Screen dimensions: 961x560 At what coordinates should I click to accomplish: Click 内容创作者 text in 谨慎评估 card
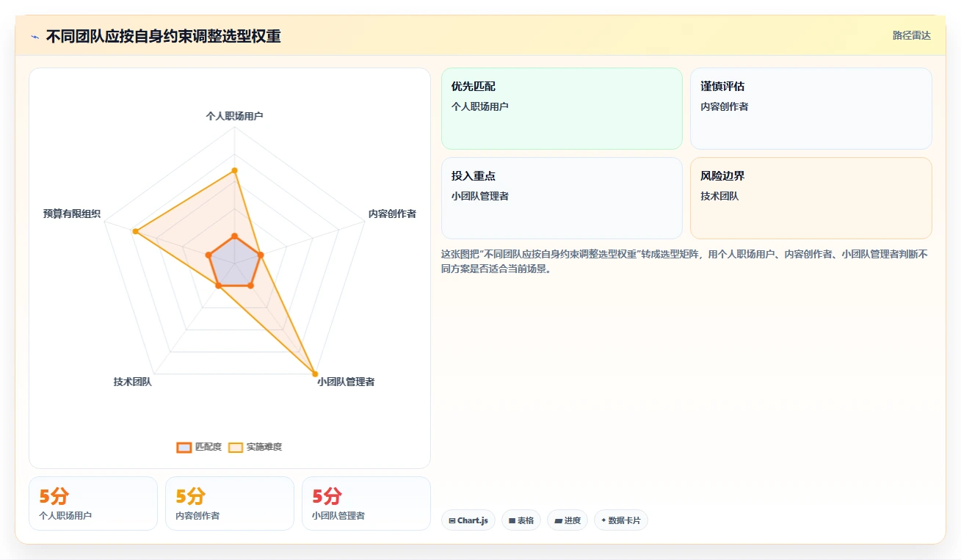[x=725, y=106]
